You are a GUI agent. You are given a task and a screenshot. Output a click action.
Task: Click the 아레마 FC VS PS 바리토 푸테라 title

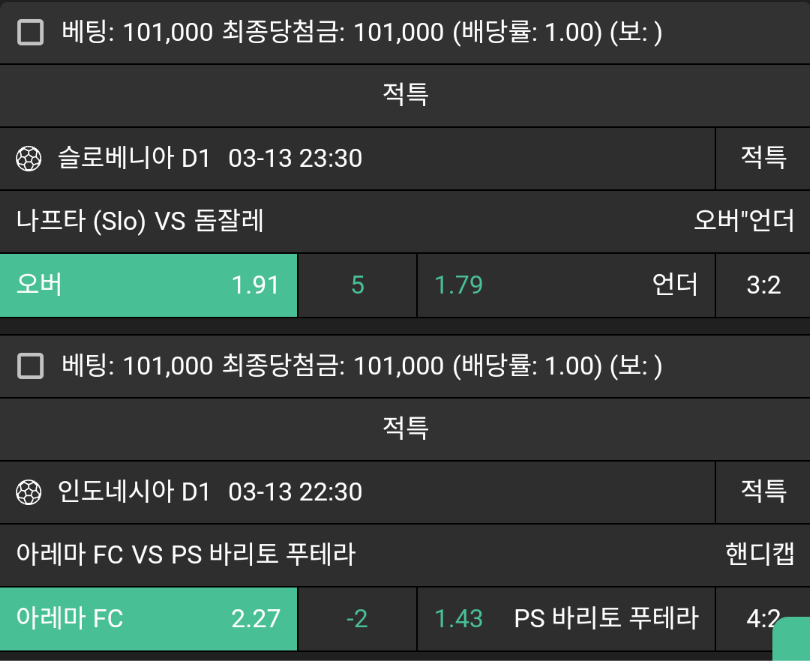[x=186, y=554]
